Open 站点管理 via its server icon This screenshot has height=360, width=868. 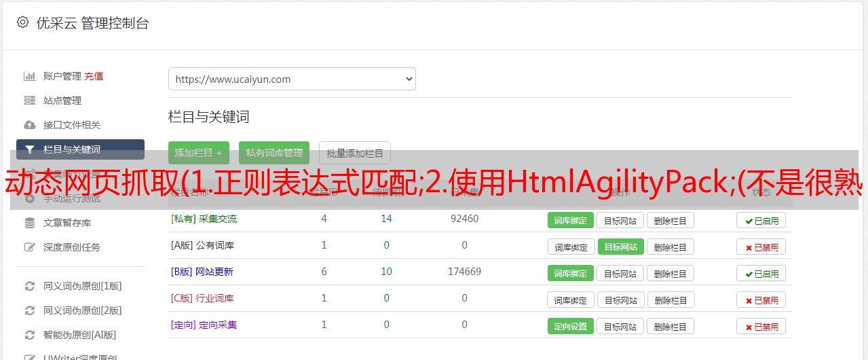tap(29, 101)
